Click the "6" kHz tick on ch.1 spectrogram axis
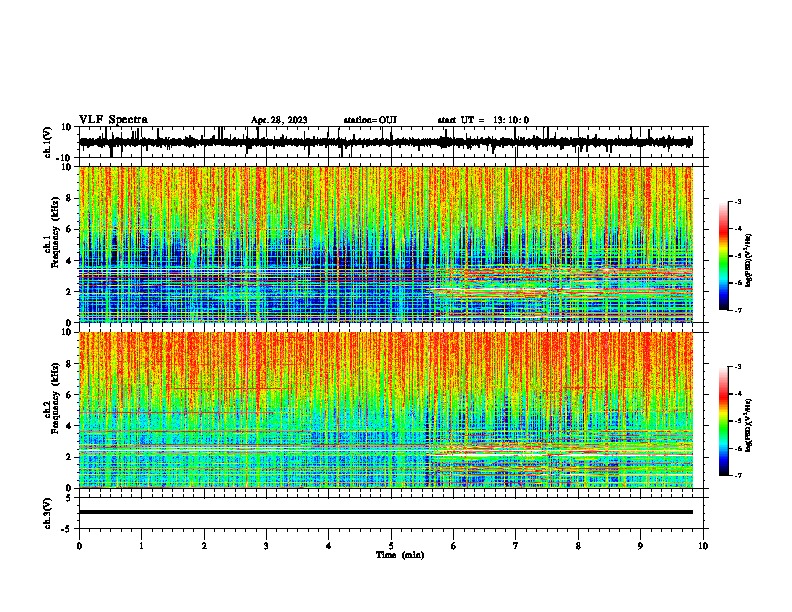 pos(69,229)
